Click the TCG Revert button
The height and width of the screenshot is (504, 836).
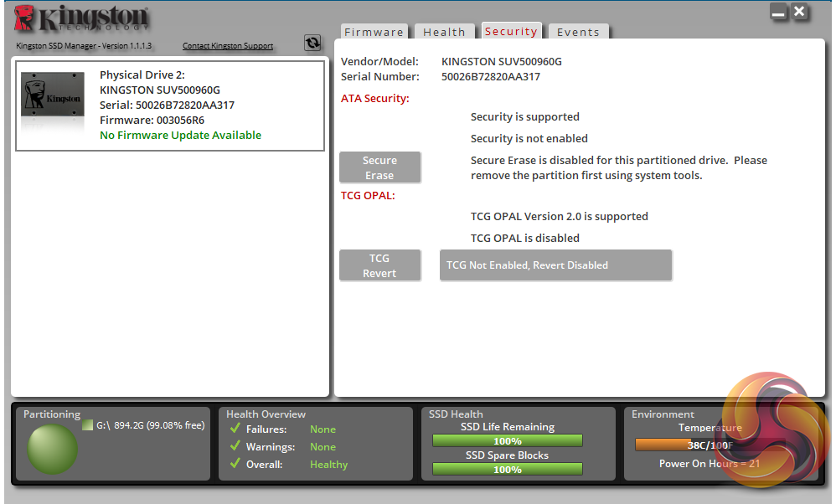click(x=379, y=265)
